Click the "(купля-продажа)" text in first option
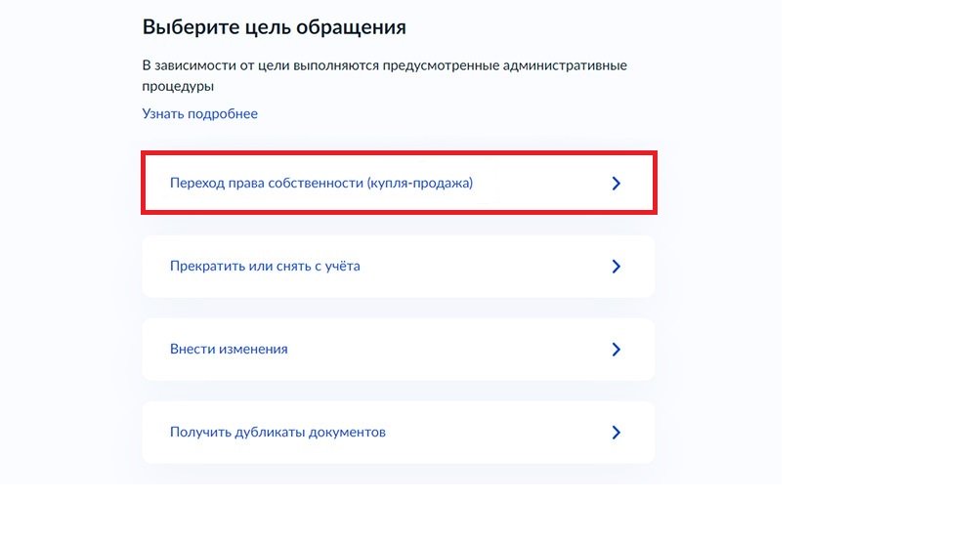 click(420, 183)
